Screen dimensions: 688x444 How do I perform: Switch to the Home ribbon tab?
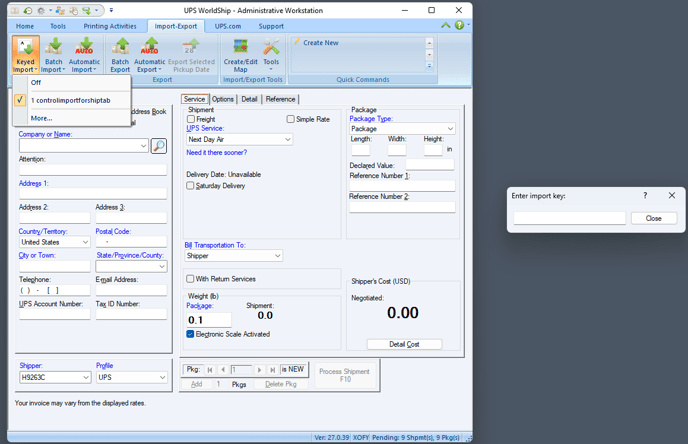tap(25, 26)
